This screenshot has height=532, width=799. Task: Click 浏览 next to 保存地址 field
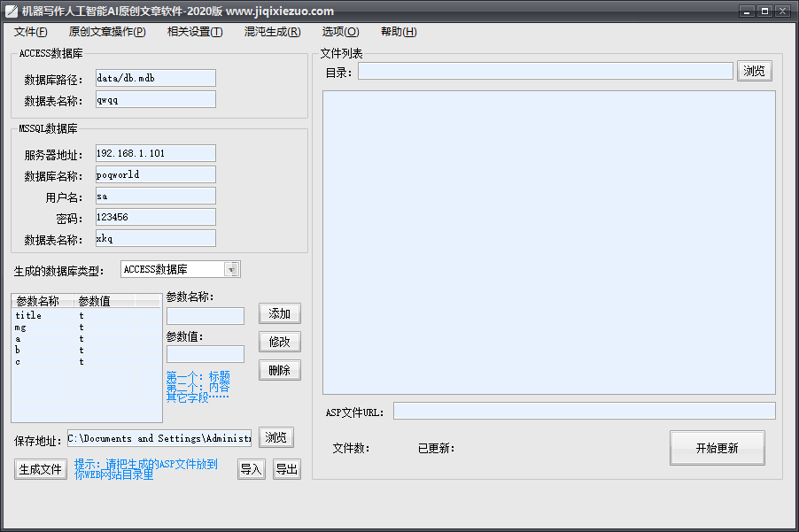276,437
